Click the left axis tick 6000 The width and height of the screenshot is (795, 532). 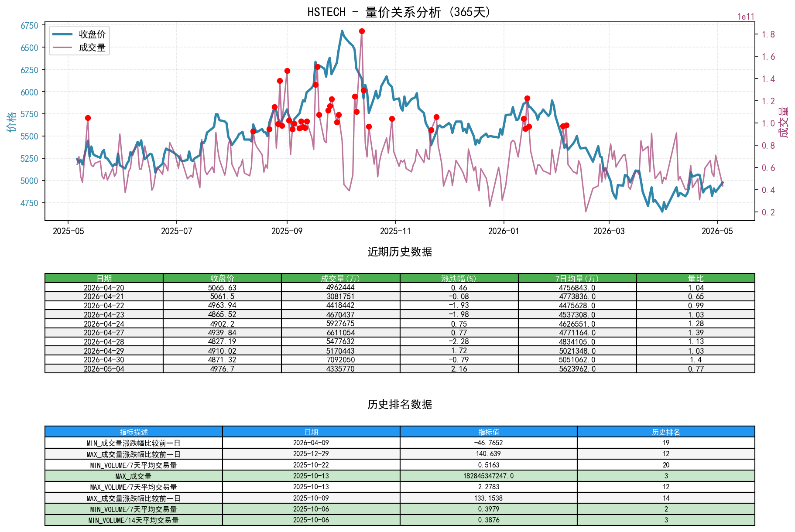point(29,92)
